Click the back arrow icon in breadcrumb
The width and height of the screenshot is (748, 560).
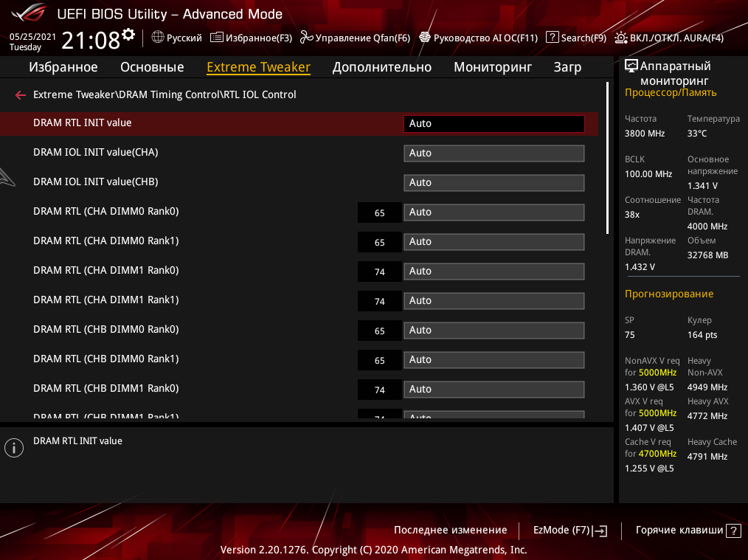click(x=20, y=95)
